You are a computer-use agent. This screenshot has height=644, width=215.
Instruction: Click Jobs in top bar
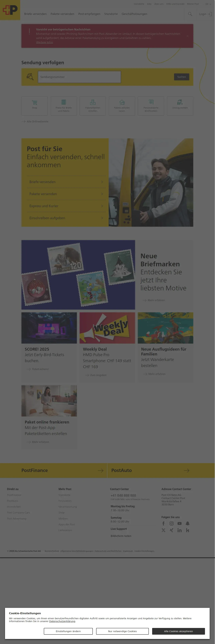point(149,4)
